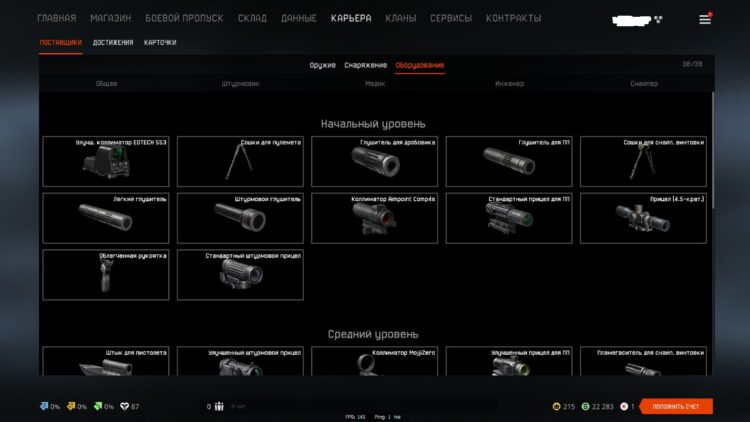Click the gold coins currency icon
This screenshot has width=750, height=422.
(556, 406)
